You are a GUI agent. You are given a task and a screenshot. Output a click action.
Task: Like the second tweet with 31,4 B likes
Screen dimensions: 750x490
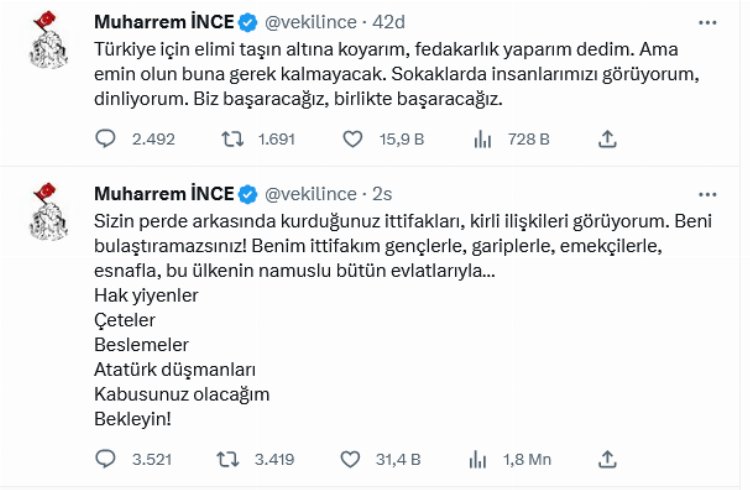click(352, 459)
